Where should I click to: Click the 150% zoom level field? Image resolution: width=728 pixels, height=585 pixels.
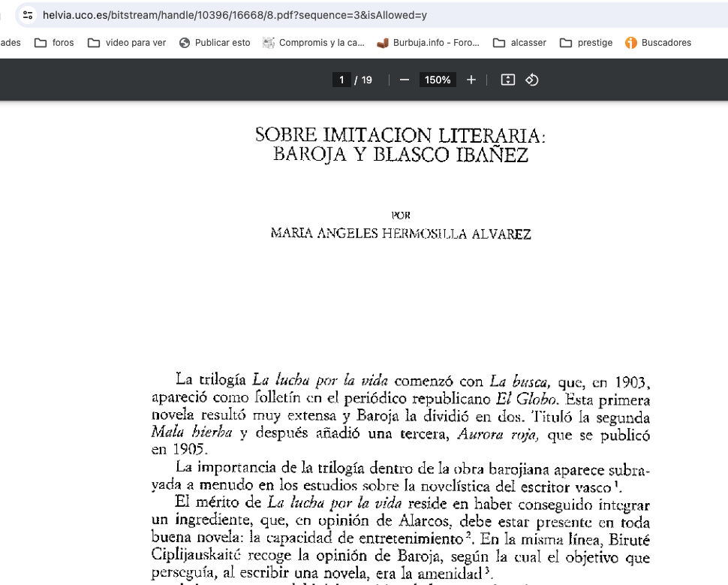click(x=438, y=80)
